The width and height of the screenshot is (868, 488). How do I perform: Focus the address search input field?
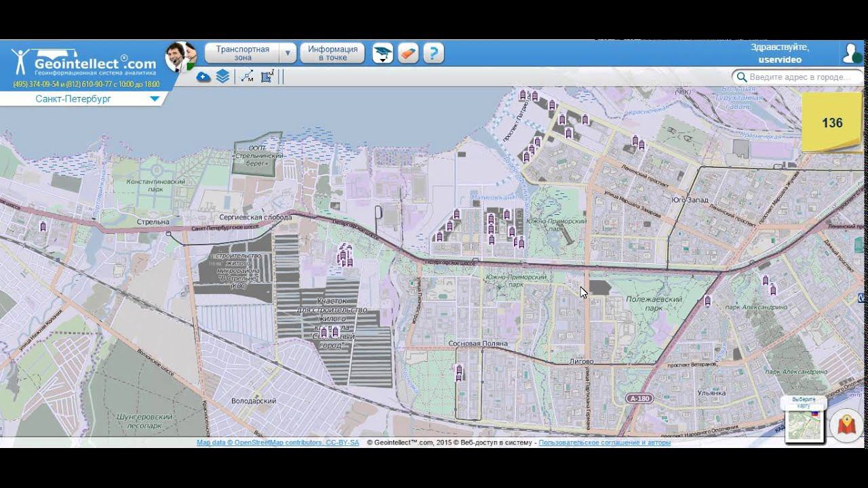click(x=798, y=77)
